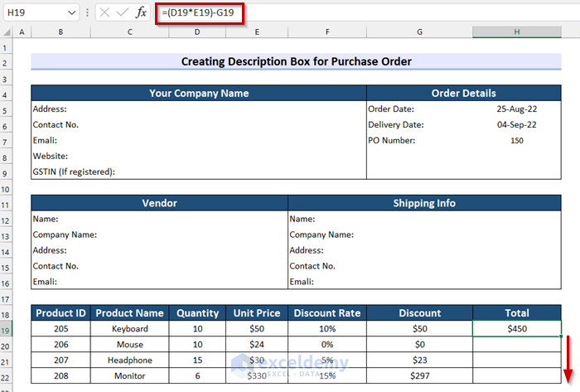The image size is (580, 392).
Task: Click the Cancel X icon in formula bar
Action: [104, 12]
